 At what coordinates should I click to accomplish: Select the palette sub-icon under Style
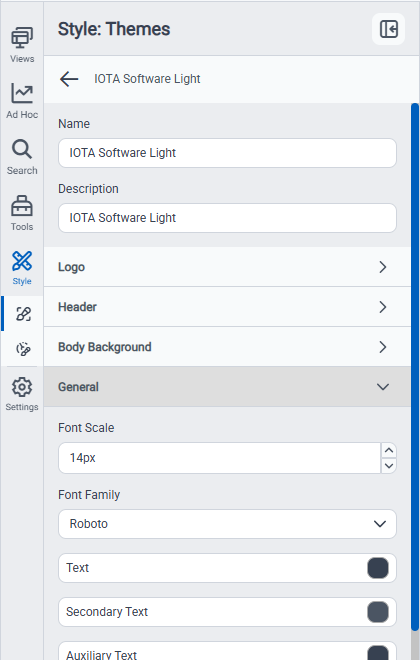23,349
